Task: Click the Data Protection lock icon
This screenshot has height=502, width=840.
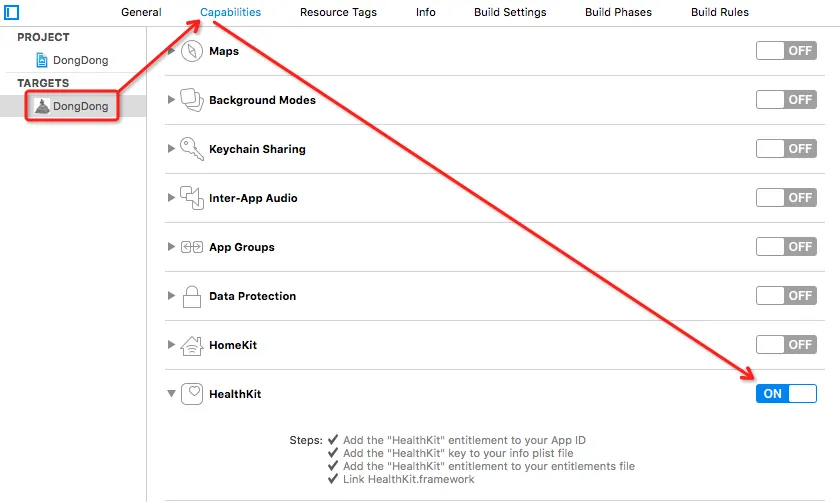Action: click(x=192, y=296)
